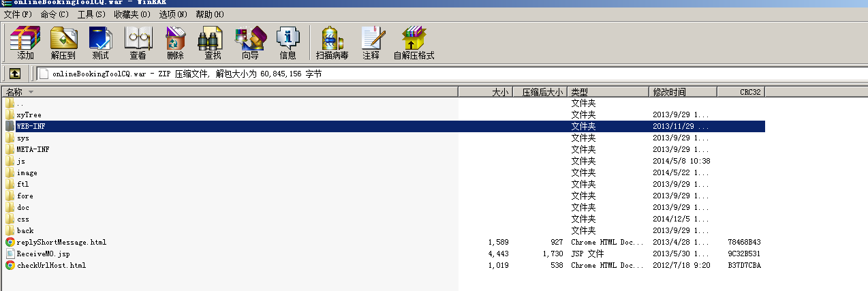Image resolution: width=868 pixels, height=291 pixels.
Task: Click the Chrome icon of checkUrlHost.html
Action: 10,265
